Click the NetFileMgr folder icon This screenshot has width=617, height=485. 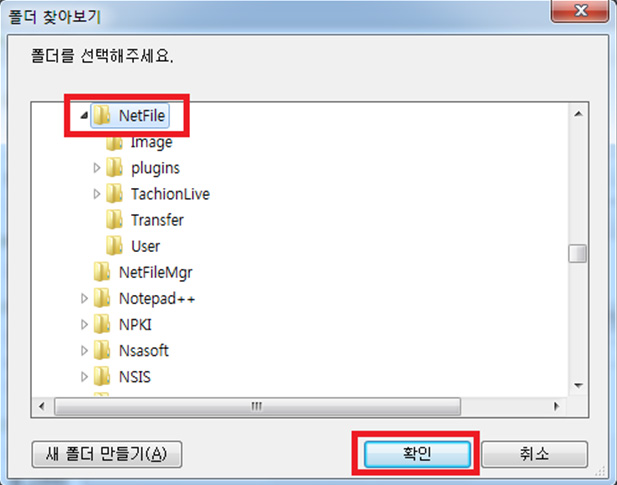click(102, 272)
